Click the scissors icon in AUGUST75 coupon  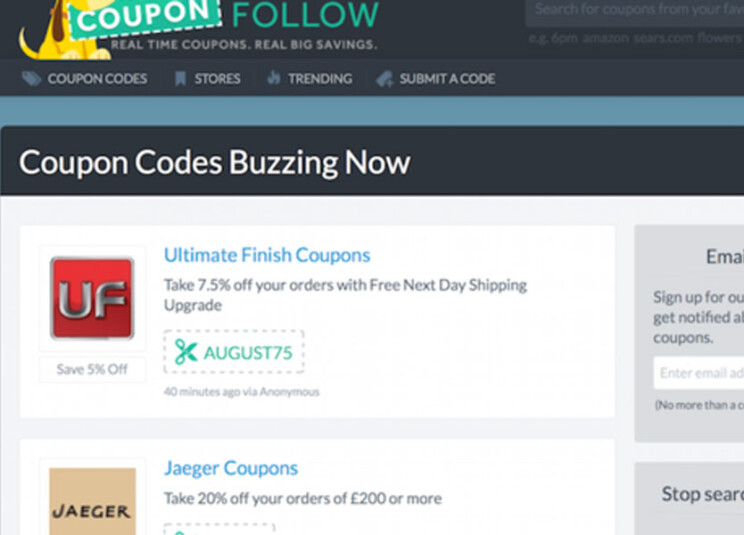(186, 352)
